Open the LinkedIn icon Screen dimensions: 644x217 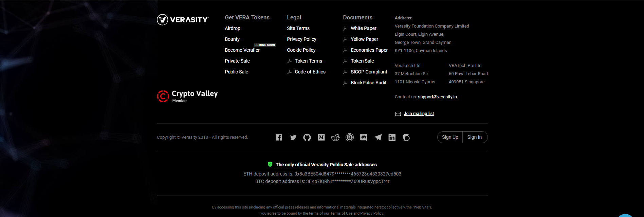[392, 137]
